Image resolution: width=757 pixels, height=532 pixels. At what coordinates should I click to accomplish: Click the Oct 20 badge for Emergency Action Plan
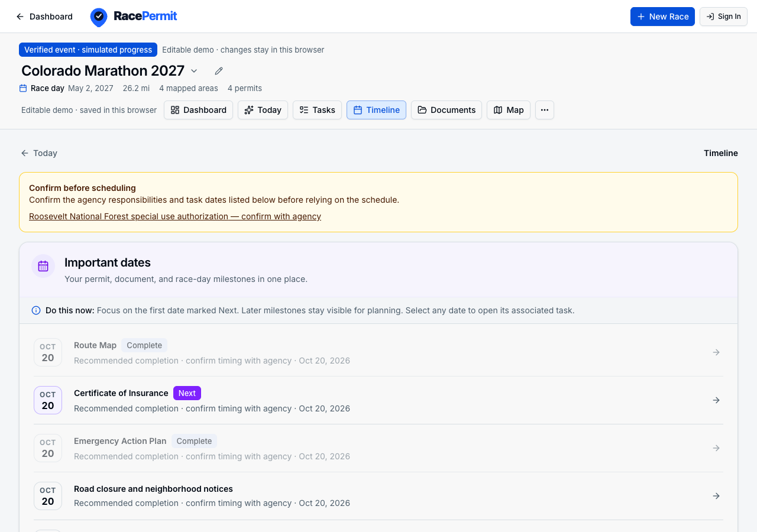[x=48, y=448]
